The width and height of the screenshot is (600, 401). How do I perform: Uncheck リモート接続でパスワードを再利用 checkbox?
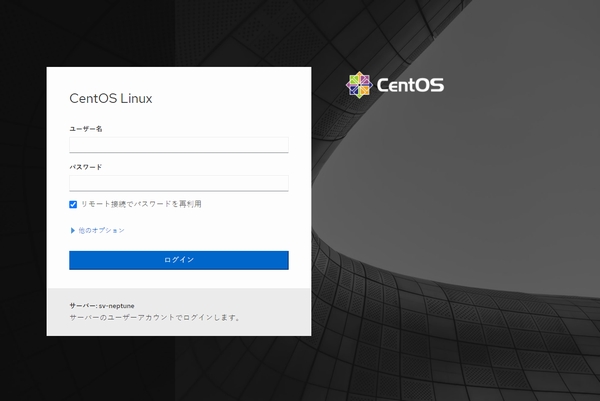click(73, 204)
